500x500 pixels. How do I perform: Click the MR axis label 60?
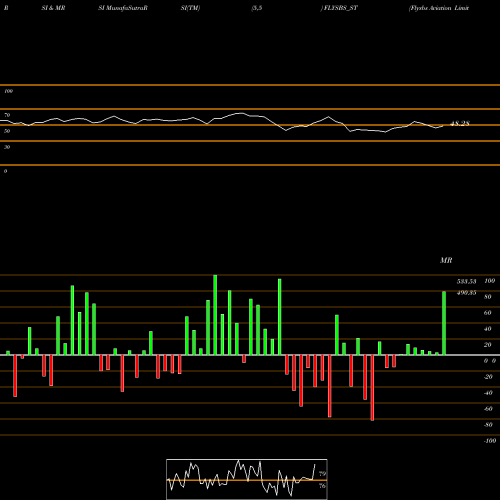(488, 313)
